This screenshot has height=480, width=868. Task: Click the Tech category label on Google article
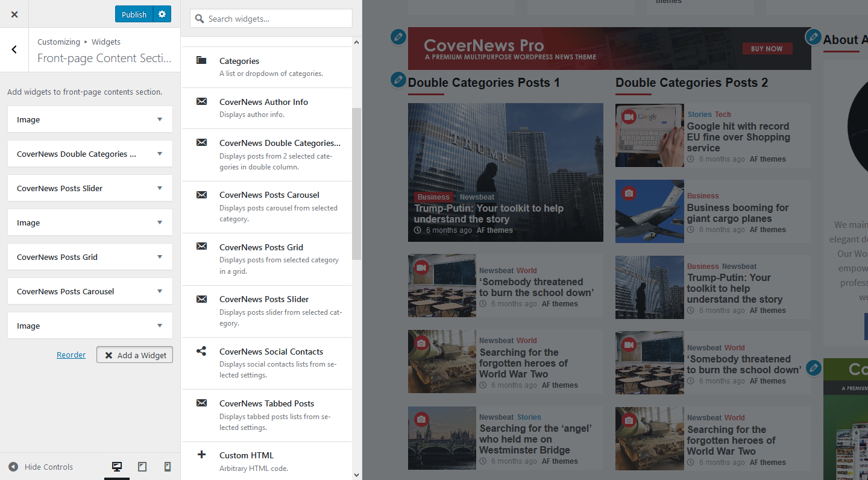723,114
